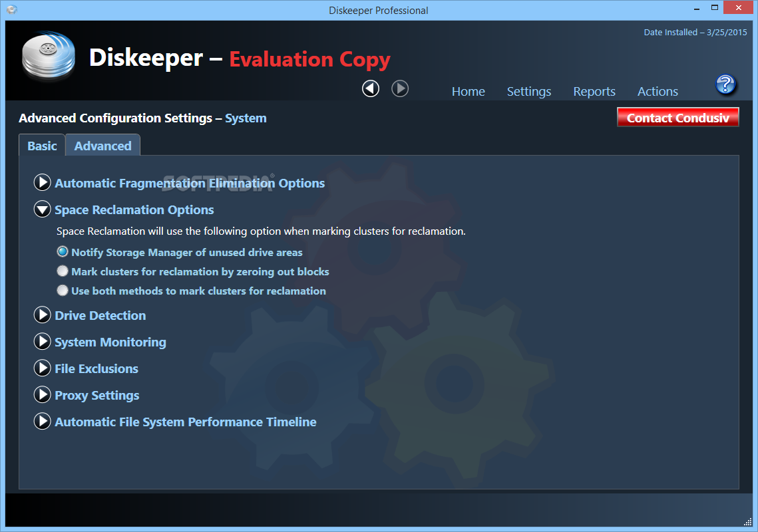758x532 pixels.
Task: Click the Diskeeper disk logo icon
Action: [49, 55]
